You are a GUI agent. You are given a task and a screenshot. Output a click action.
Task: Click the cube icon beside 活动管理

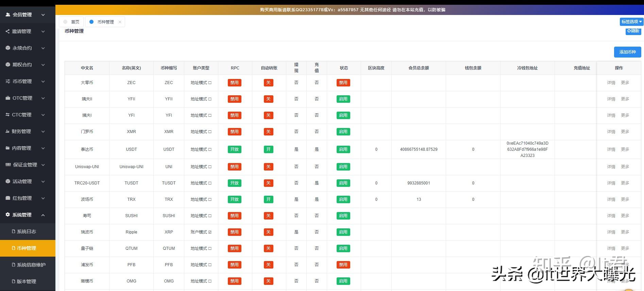pos(8,181)
